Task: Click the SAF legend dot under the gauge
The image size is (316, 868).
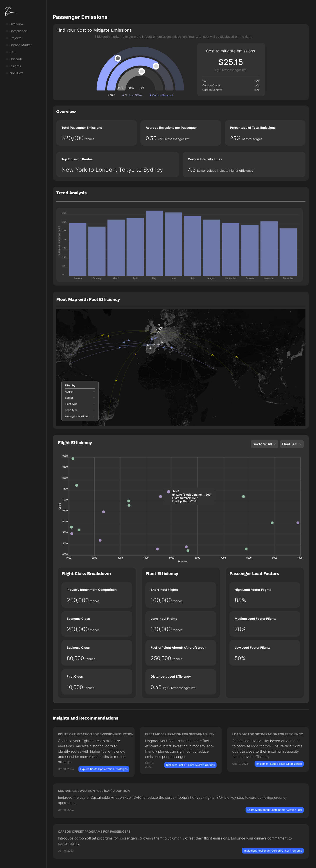Action: pyautogui.click(x=108, y=95)
